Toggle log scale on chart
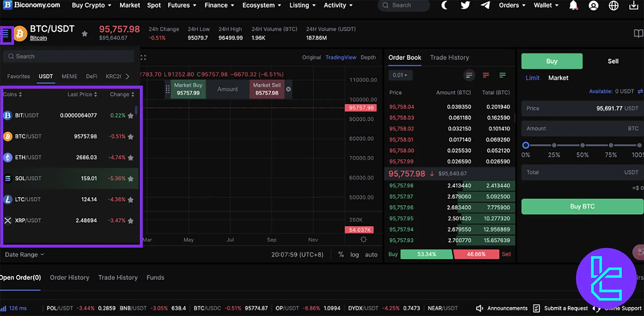This screenshot has height=316, width=644. 354,255
